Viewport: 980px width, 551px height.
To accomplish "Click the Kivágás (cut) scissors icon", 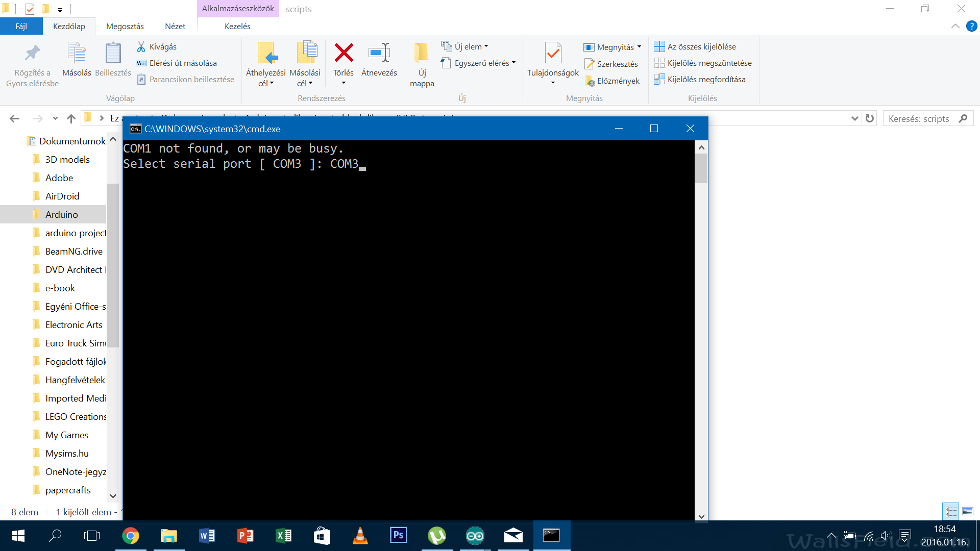I will pyautogui.click(x=141, y=46).
